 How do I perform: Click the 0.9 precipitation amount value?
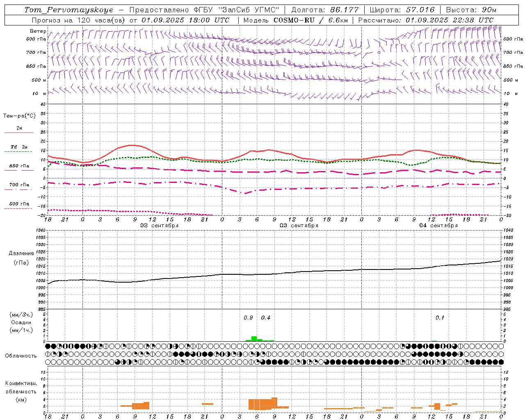[x=248, y=318]
